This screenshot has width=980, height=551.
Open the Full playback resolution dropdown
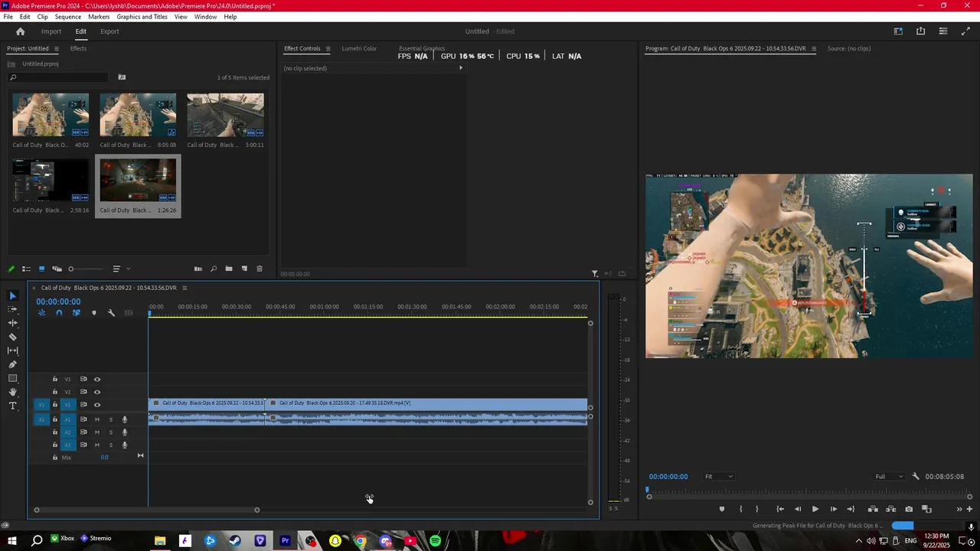click(x=890, y=476)
